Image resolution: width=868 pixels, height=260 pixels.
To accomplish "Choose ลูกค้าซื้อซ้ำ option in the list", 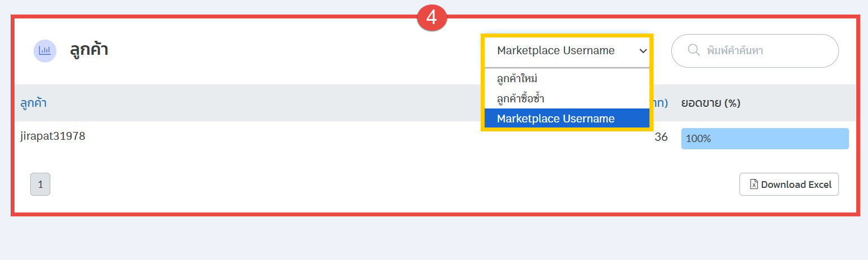I will [520, 99].
